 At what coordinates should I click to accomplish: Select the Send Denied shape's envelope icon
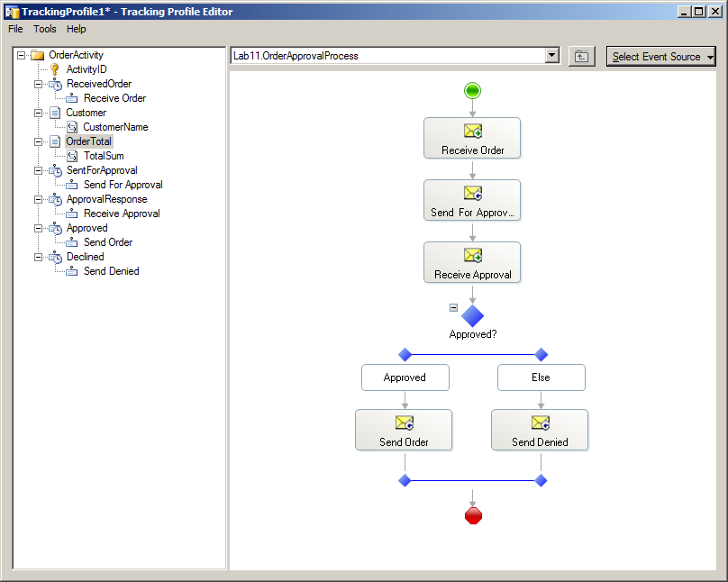click(x=540, y=423)
